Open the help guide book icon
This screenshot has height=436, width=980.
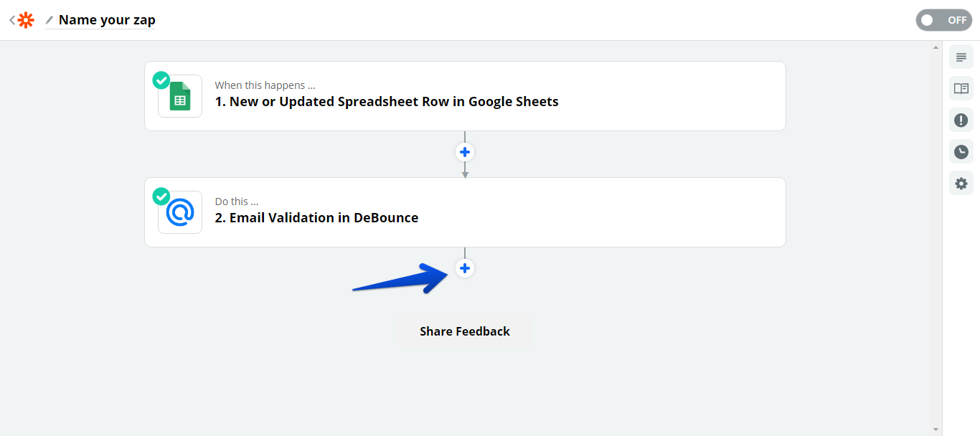point(961,88)
